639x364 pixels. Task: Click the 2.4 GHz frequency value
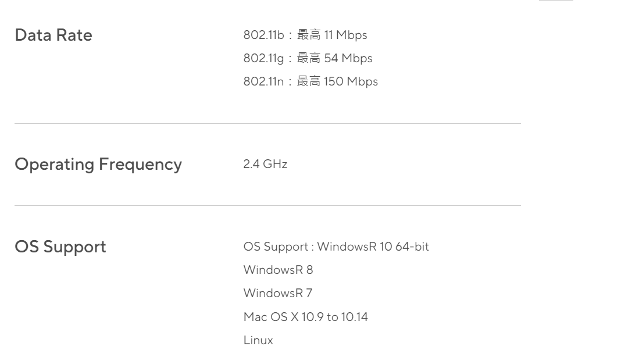coord(265,165)
